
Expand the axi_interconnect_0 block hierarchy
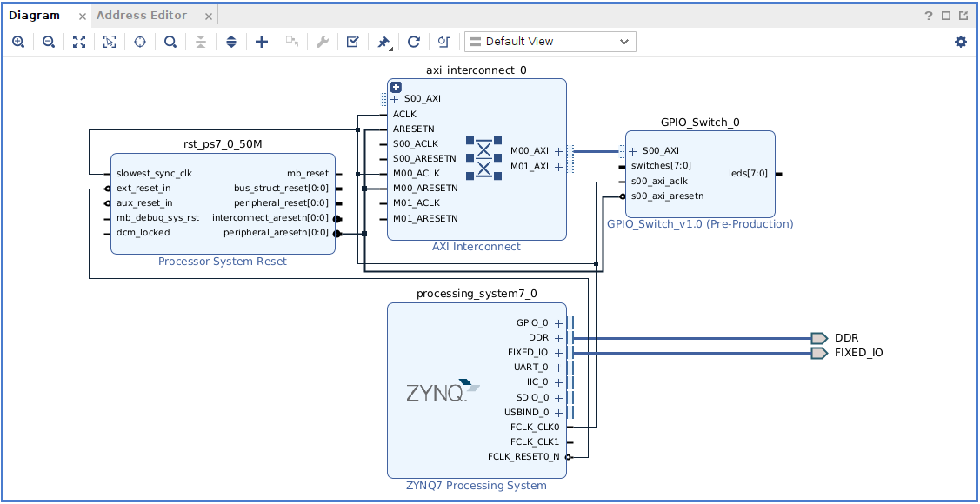396,87
